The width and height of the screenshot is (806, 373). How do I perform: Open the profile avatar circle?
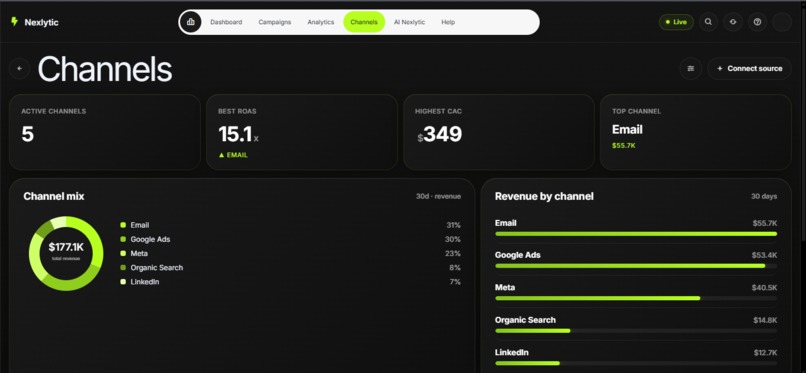click(782, 22)
